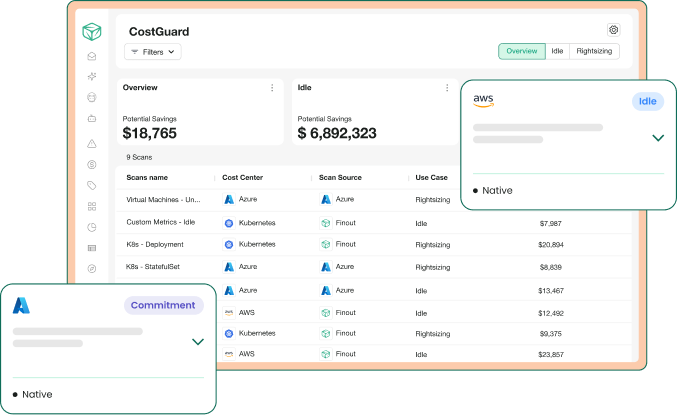Click the $13,467 savings amount
This screenshot has height=415, width=677.
[x=550, y=291]
